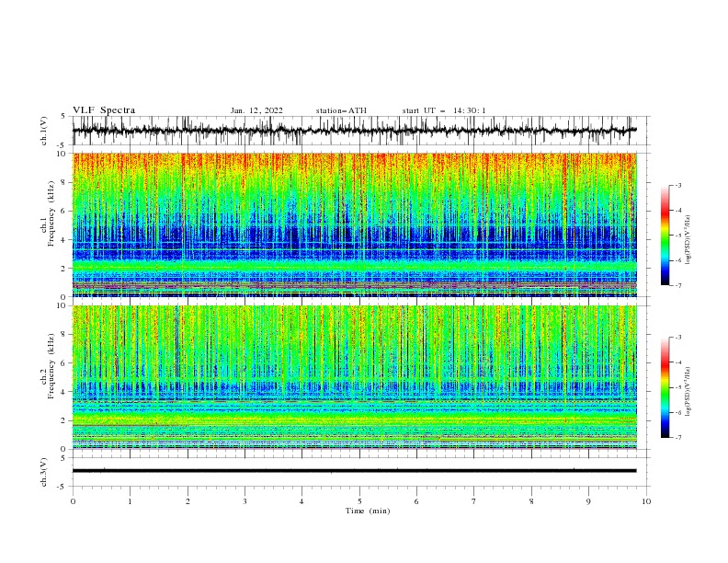The image size is (728, 563).
Task: Click the 'start UT = 14:30:1' text
Action: click(444, 110)
